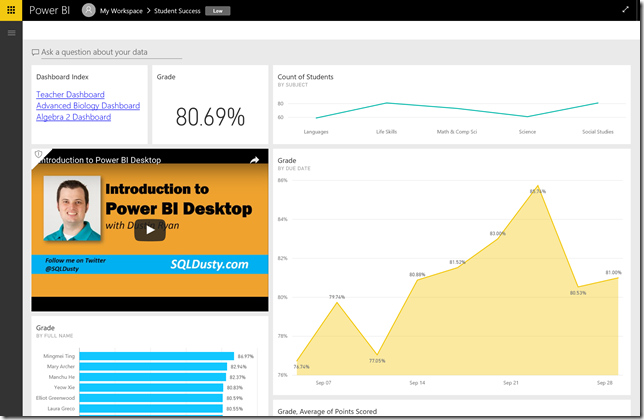Viewport: 644px width, 420px height.
Task: Play the Introduction to Power BI Desktop video
Action: 150,230
